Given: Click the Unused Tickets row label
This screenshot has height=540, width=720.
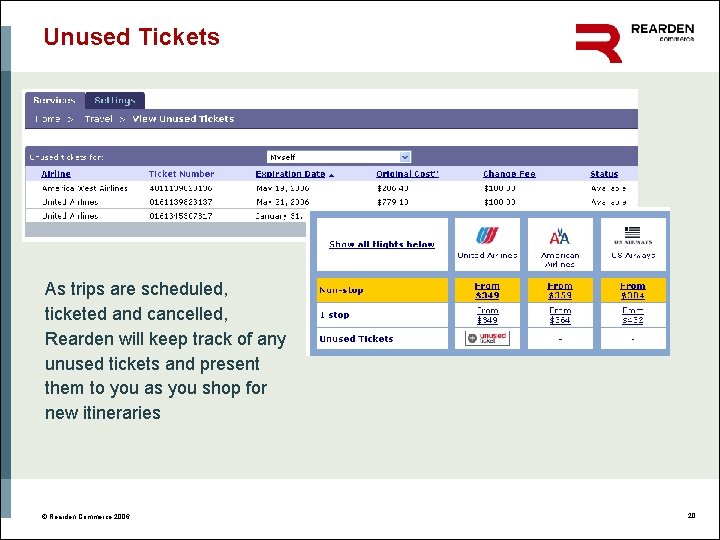Looking at the screenshot, I should 356,339.
